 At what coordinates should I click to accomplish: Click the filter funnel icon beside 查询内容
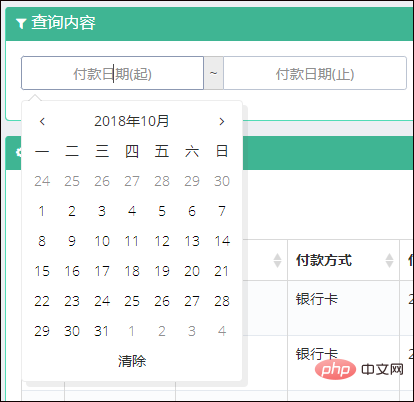coord(21,23)
